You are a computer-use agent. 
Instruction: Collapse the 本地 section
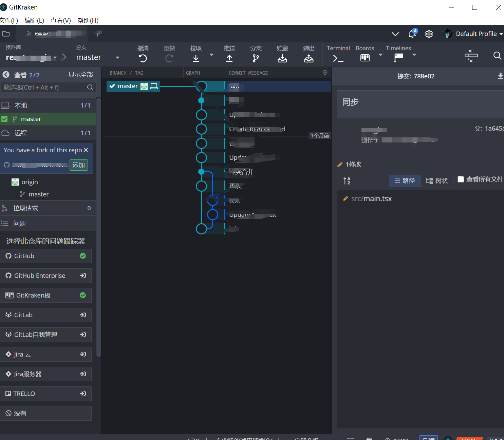click(48, 106)
